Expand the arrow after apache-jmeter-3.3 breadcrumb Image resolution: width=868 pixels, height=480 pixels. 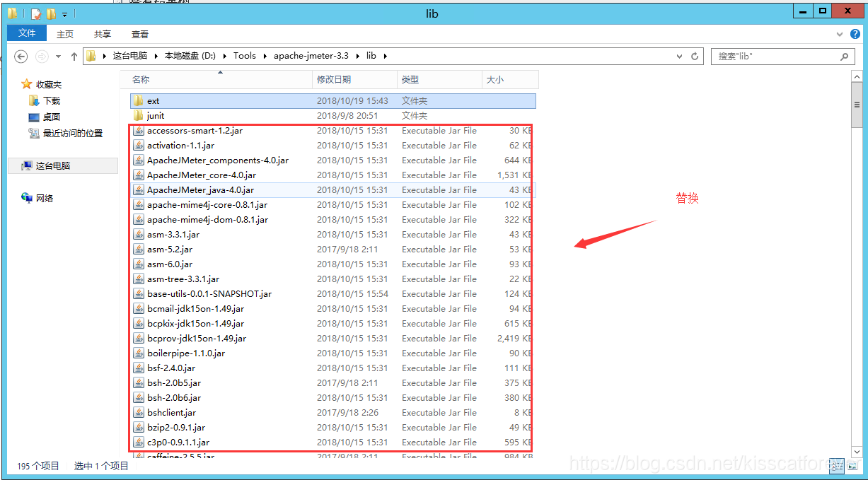(357, 56)
